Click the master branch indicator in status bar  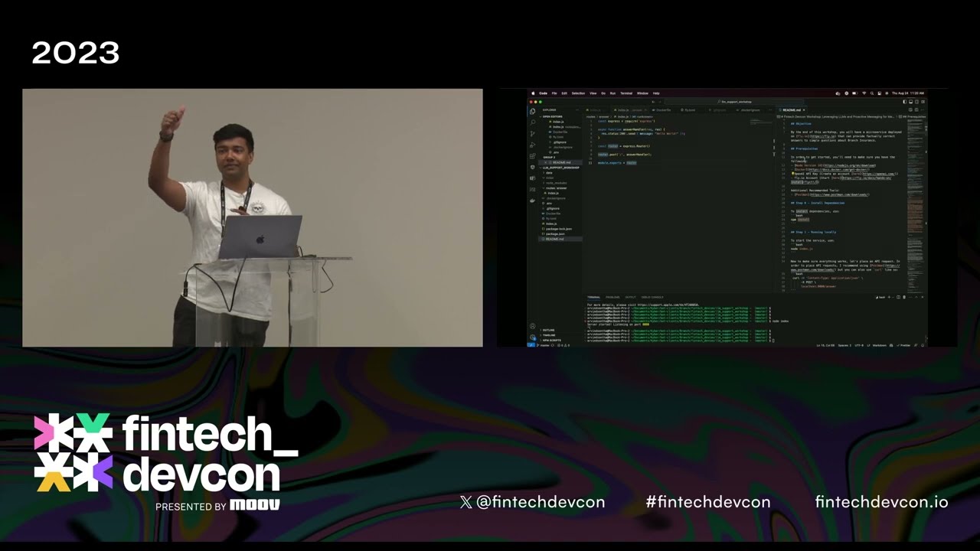tap(542, 345)
